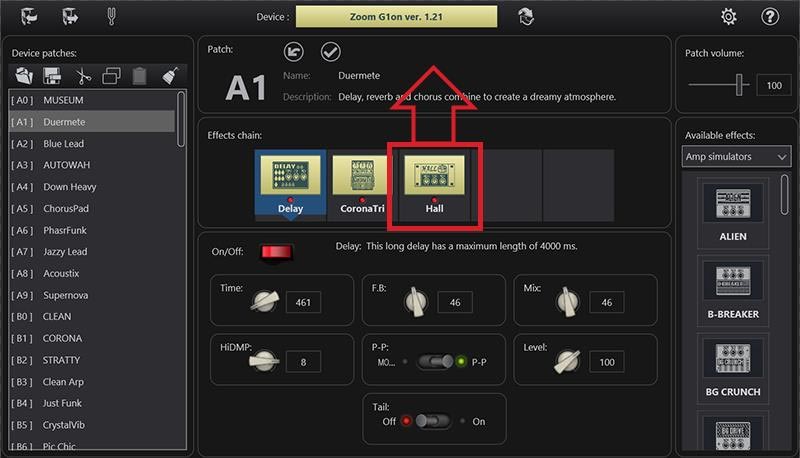The image size is (800, 458).
Task: Toggle the red effect On/Off switch
Action: (x=270, y=252)
